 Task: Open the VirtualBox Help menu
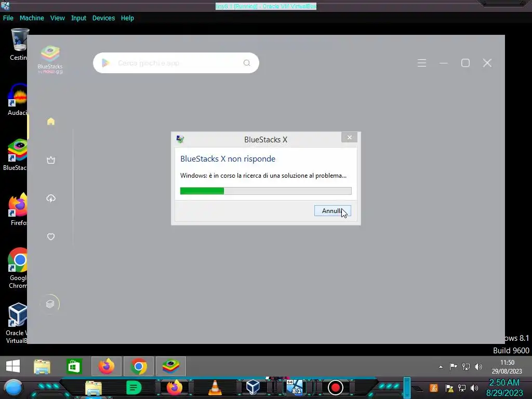click(x=127, y=18)
